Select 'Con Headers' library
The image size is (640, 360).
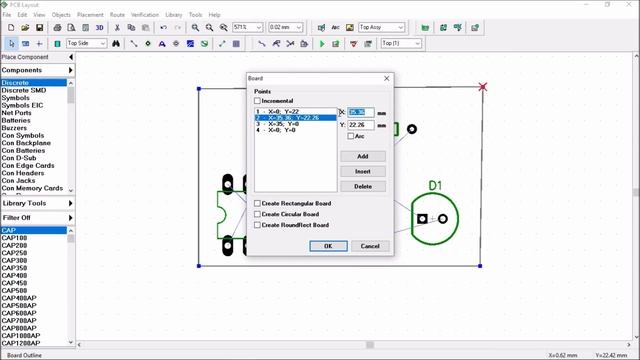22,173
